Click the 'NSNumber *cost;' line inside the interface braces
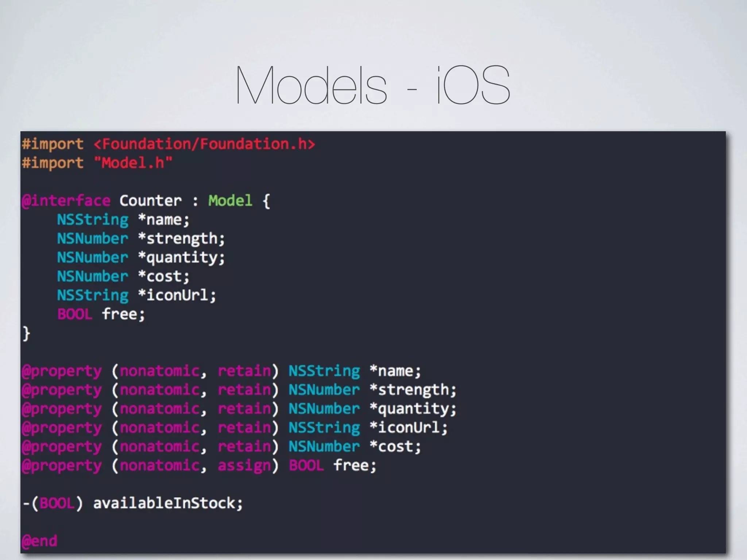This screenshot has width=747, height=560. coord(123,276)
